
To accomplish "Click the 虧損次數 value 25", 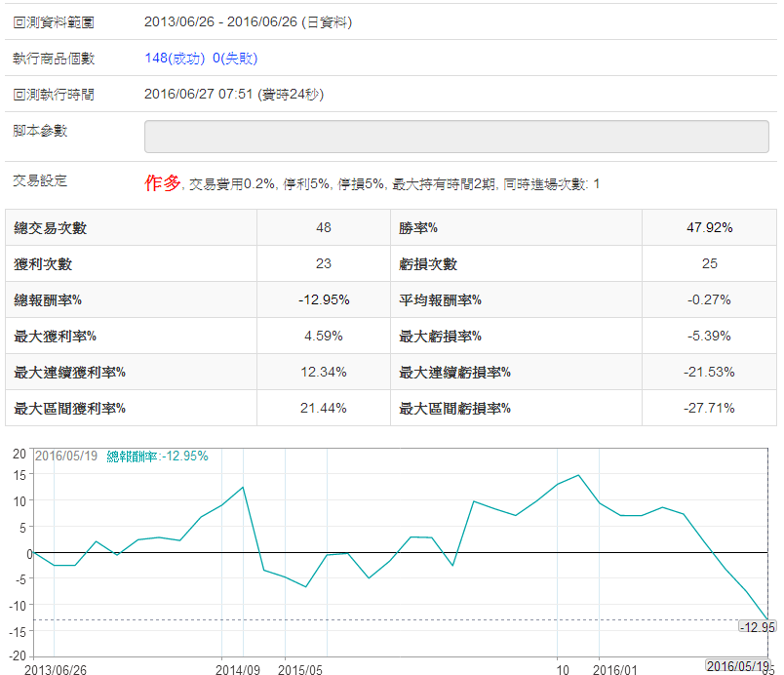I will pos(709,263).
